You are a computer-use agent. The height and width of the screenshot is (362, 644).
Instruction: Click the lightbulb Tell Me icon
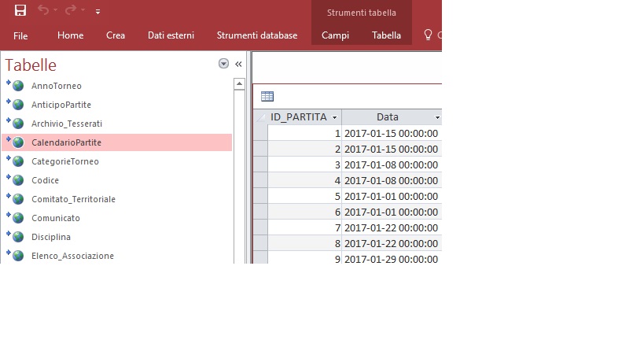pos(428,35)
